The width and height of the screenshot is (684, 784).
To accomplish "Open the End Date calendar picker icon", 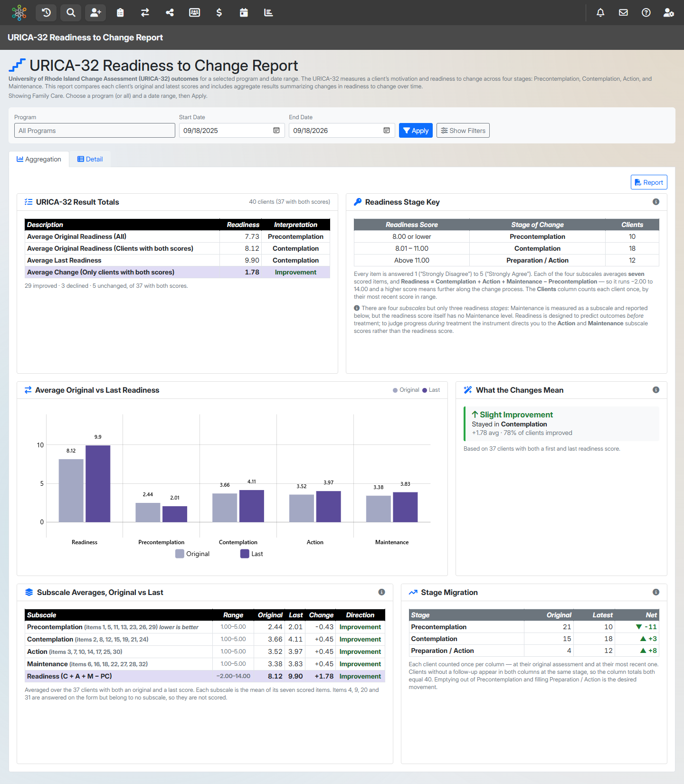I will point(387,131).
